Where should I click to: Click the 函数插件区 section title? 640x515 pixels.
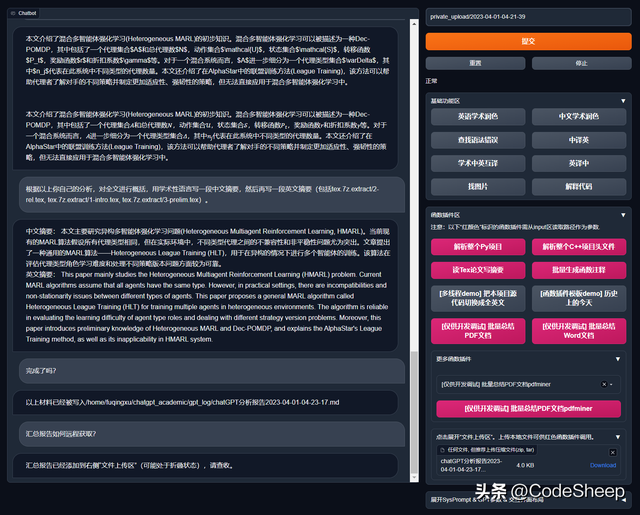(445, 215)
